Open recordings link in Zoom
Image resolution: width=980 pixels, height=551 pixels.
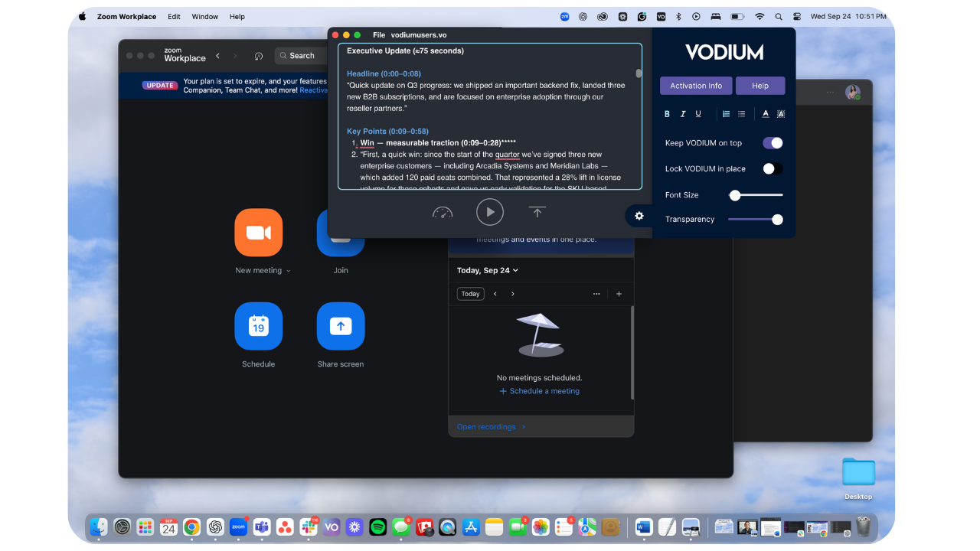(x=492, y=427)
